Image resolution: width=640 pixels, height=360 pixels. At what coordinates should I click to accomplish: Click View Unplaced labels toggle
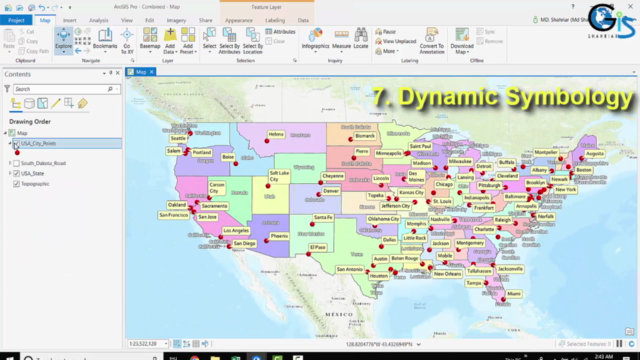pyautogui.click(x=396, y=41)
